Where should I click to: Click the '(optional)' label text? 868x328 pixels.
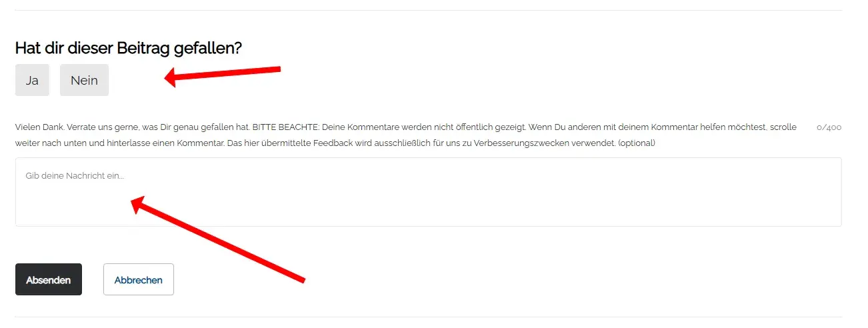click(x=637, y=143)
